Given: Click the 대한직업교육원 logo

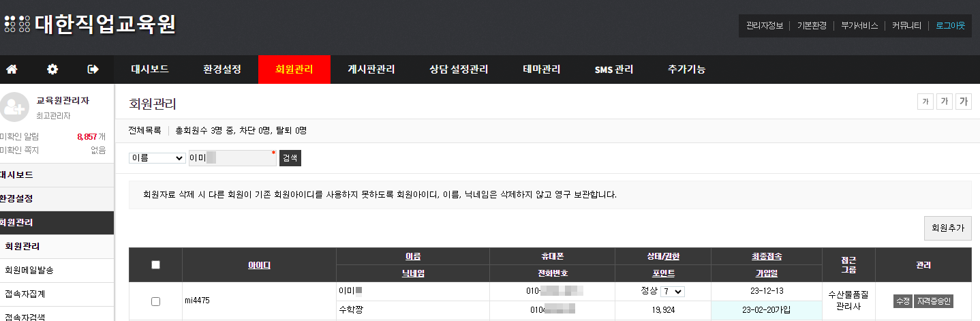Looking at the screenshot, I should pyautogui.click(x=91, y=25).
